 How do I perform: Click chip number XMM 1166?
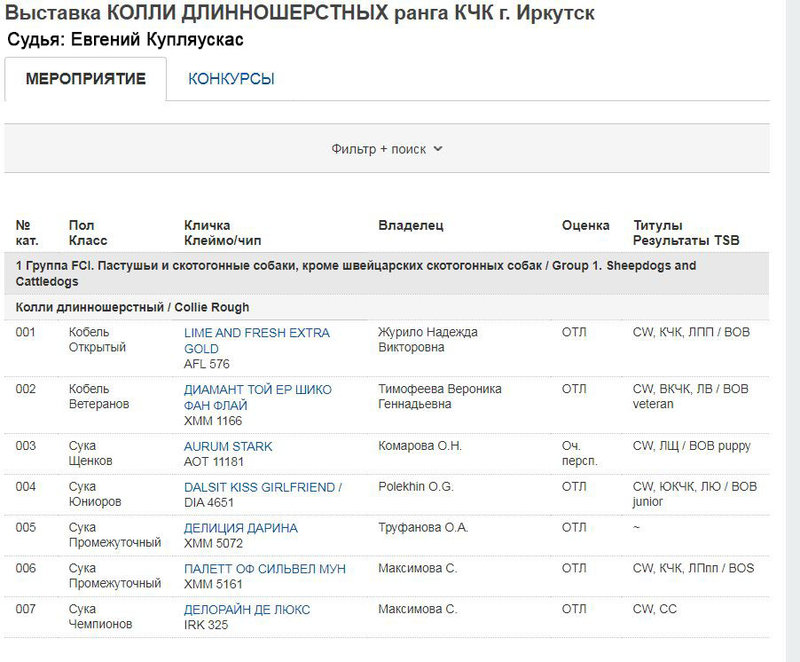(x=213, y=421)
